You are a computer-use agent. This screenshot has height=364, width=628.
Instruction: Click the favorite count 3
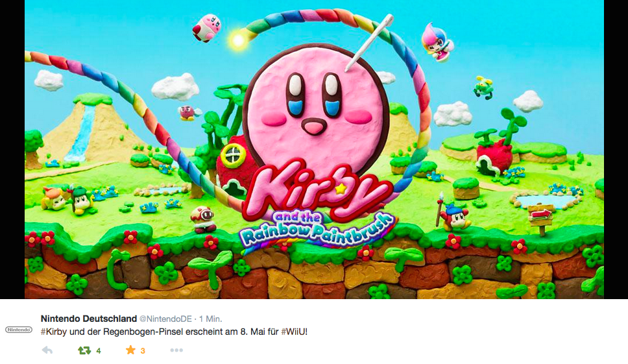click(x=143, y=351)
